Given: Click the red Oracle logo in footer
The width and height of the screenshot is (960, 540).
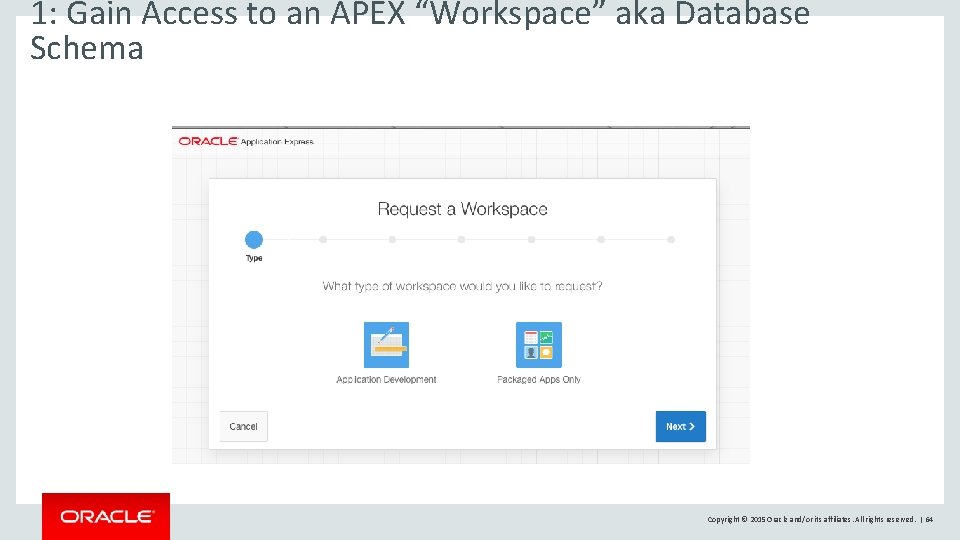Looking at the screenshot, I should pos(106,516).
